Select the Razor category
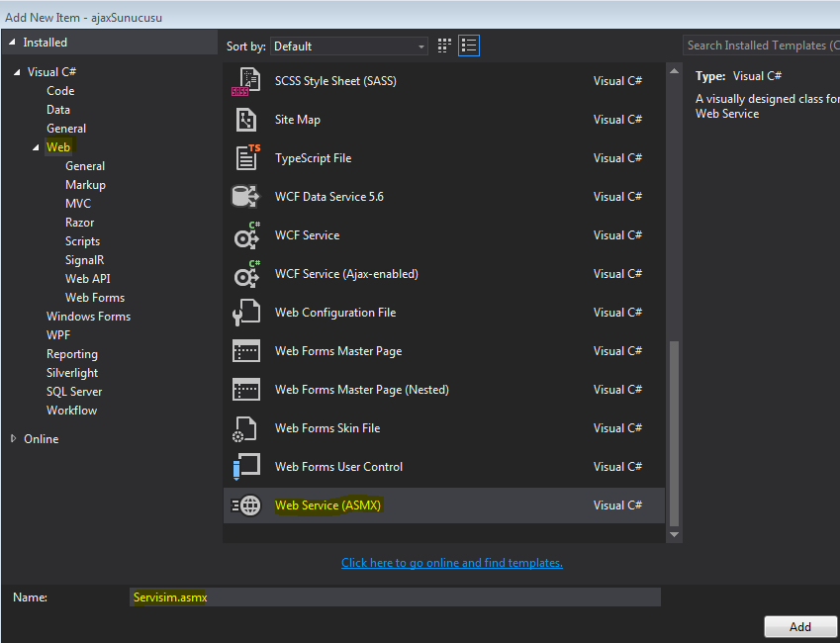Image resolution: width=840 pixels, height=643 pixels. 80,223
